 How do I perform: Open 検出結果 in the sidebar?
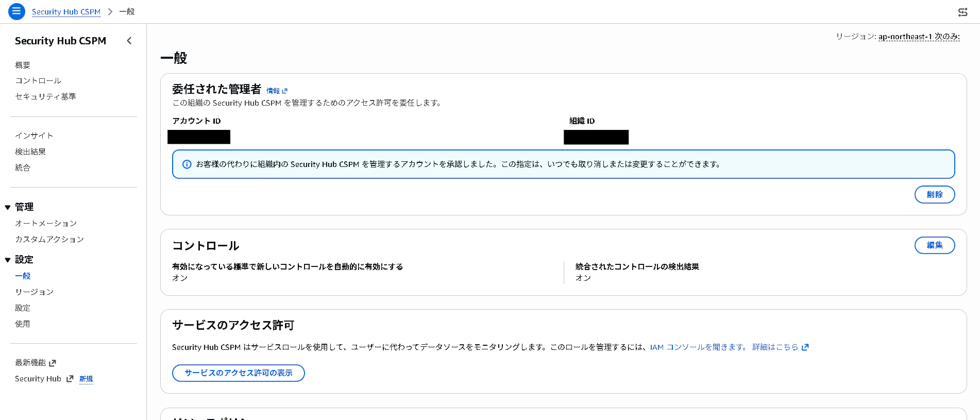pyautogui.click(x=30, y=152)
